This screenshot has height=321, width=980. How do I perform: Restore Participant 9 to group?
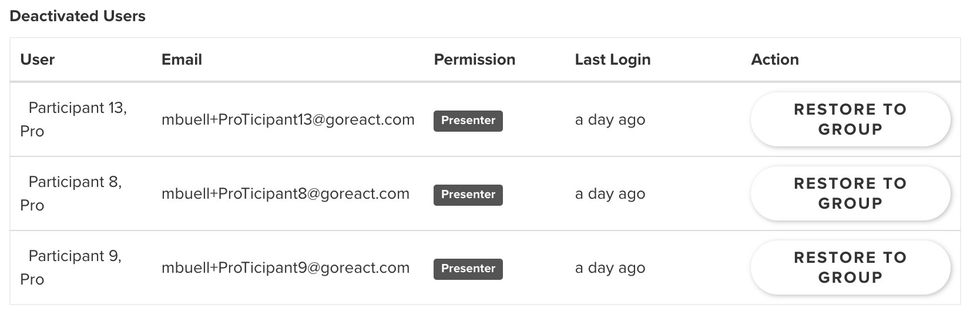coord(850,267)
